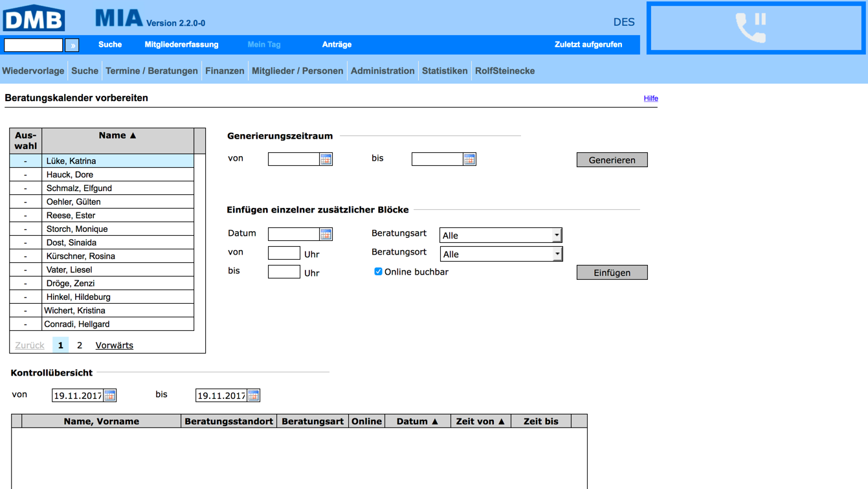Select row Oehler, Gülten

102,201
